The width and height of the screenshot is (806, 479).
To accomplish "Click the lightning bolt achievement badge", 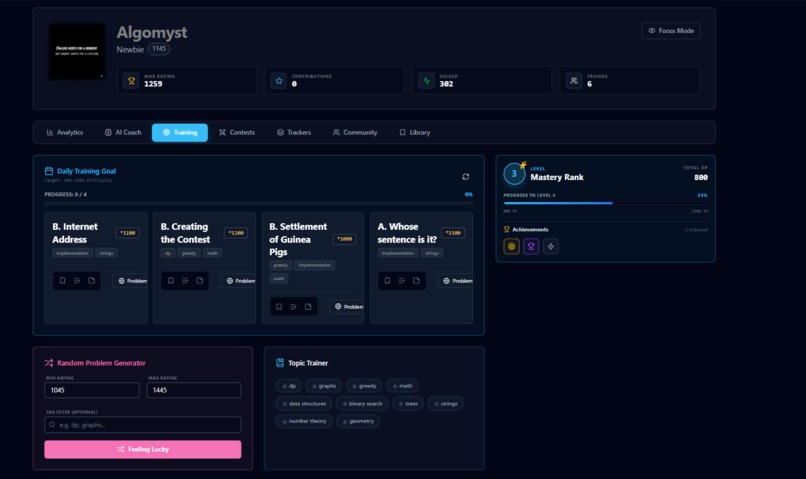I will coord(551,246).
